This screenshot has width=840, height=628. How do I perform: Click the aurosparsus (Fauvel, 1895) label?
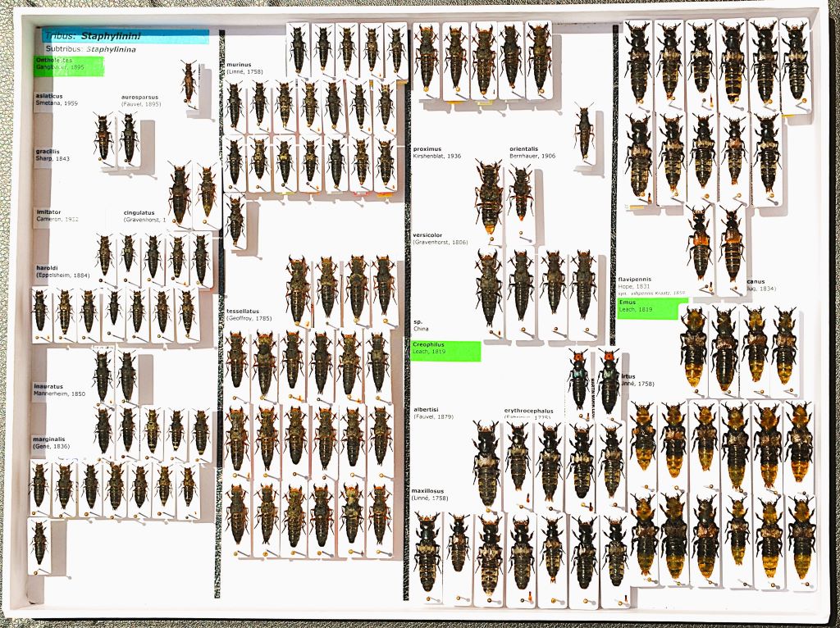pos(140,100)
